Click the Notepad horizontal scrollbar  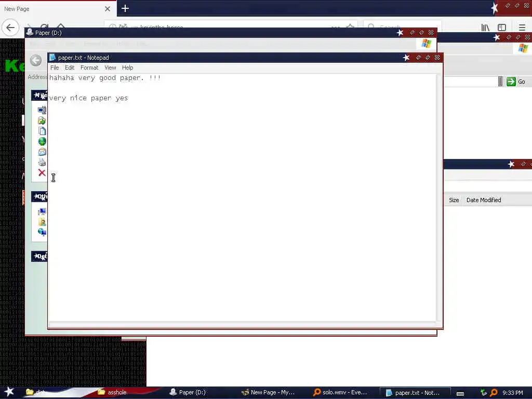click(x=242, y=324)
